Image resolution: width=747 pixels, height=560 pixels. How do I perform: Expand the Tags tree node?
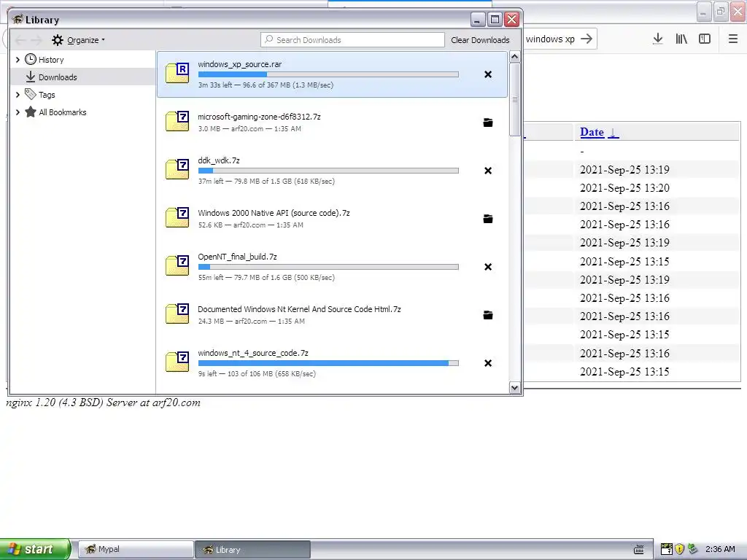click(18, 95)
